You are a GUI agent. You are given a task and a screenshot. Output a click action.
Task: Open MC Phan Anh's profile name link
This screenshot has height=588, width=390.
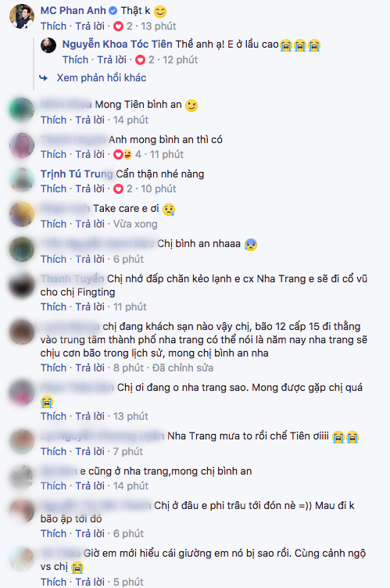(73, 11)
